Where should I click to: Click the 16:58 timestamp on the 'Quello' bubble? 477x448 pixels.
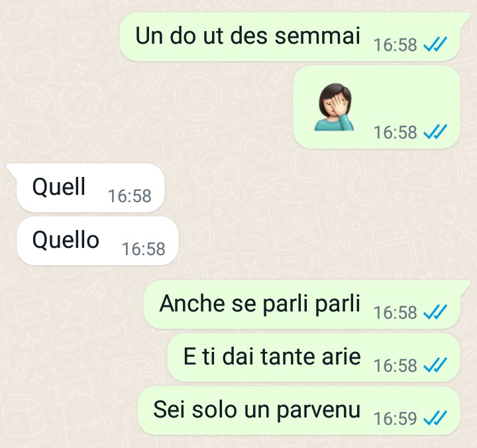[144, 249]
